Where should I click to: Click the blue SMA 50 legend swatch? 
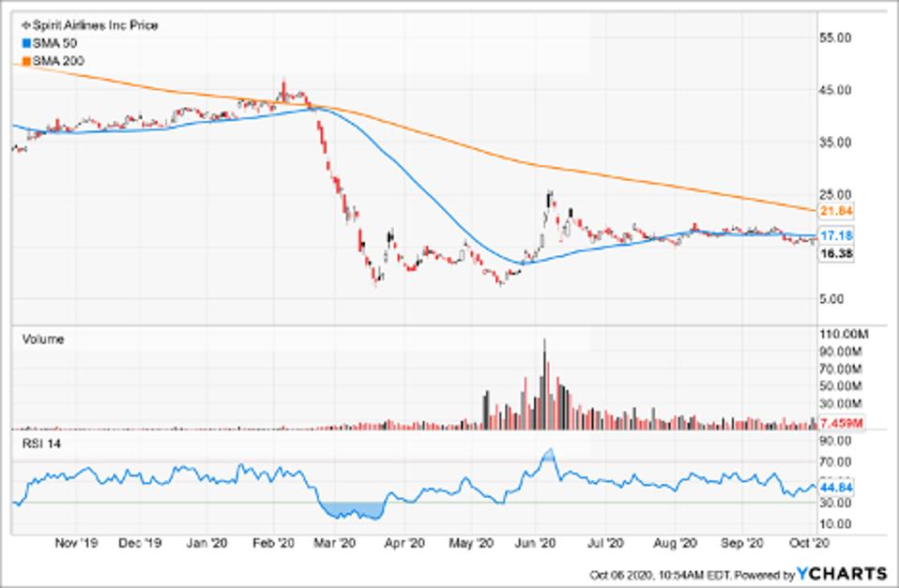pyautogui.click(x=26, y=43)
